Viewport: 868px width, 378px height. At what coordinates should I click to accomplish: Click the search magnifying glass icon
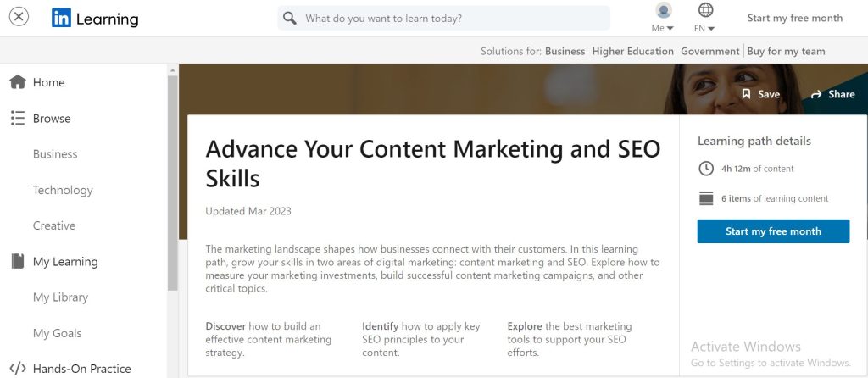(x=290, y=18)
